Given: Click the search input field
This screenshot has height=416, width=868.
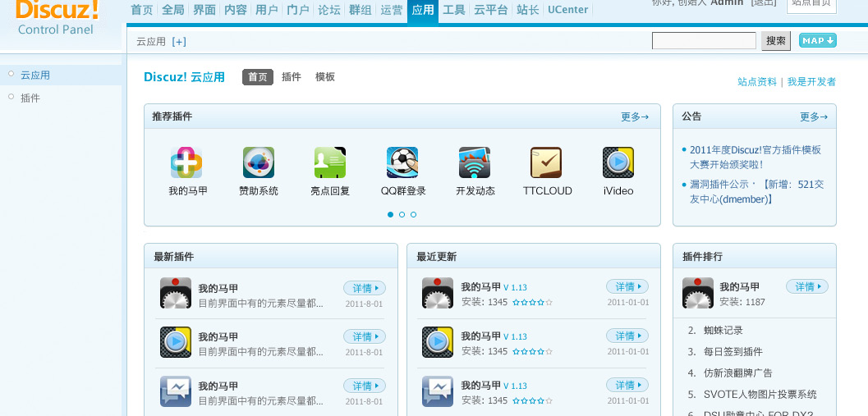Looking at the screenshot, I should coord(704,41).
